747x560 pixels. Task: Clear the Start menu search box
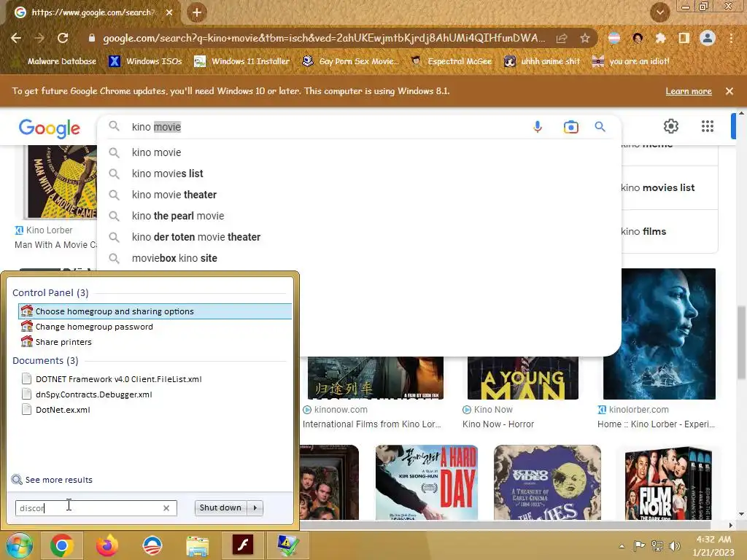coord(166,508)
